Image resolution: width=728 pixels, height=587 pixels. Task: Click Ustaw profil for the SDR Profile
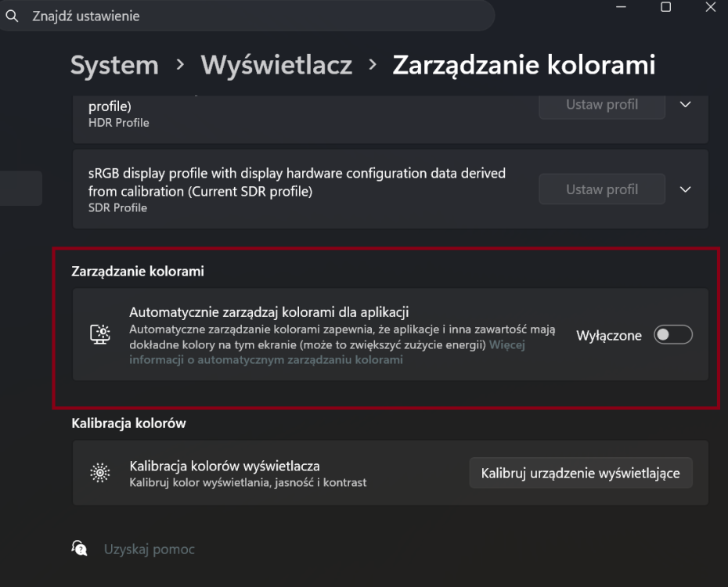[x=602, y=189]
